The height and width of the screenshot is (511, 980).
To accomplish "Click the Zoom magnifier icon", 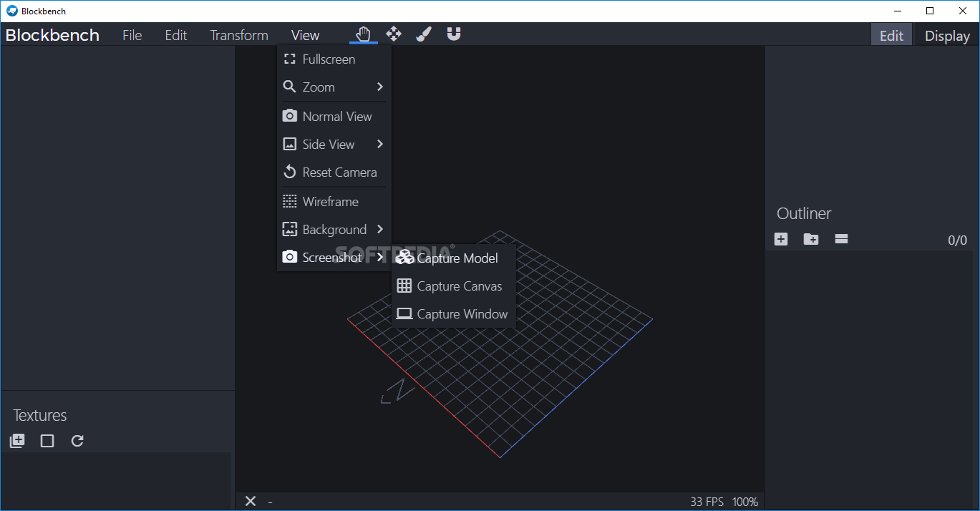I will coord(289,87).
